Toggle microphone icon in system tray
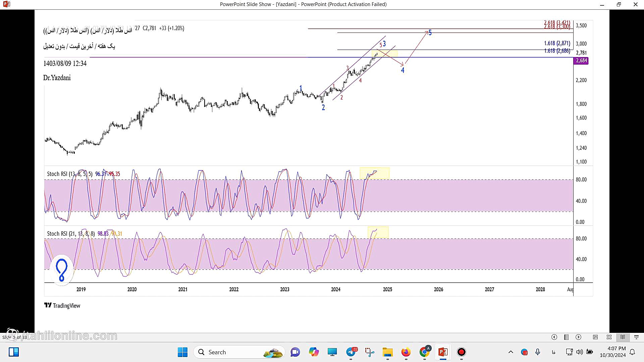The height and width of the screenshot is (362, 644). [538, 352]
